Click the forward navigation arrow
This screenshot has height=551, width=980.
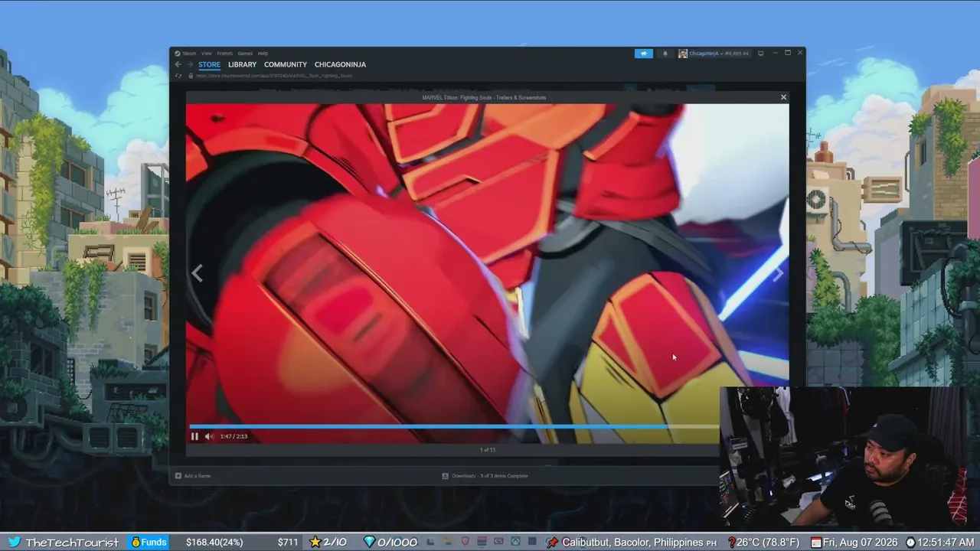coord(190,65)
